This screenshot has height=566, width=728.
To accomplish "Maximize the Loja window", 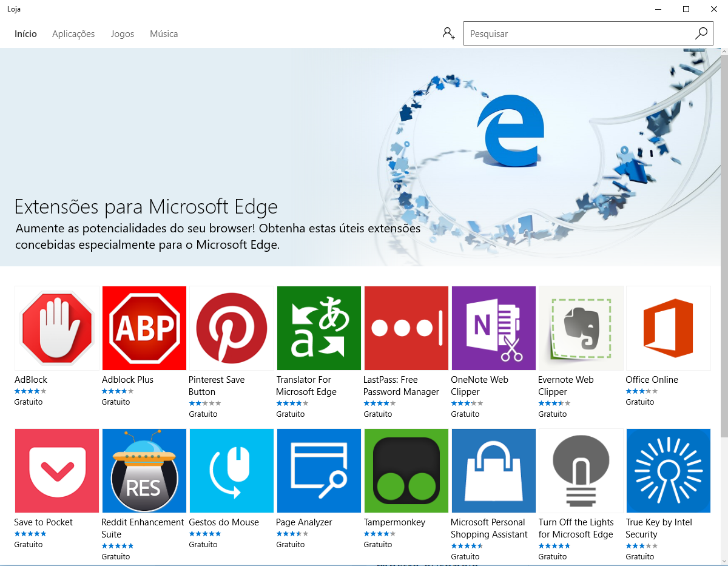I will (686, 9).
